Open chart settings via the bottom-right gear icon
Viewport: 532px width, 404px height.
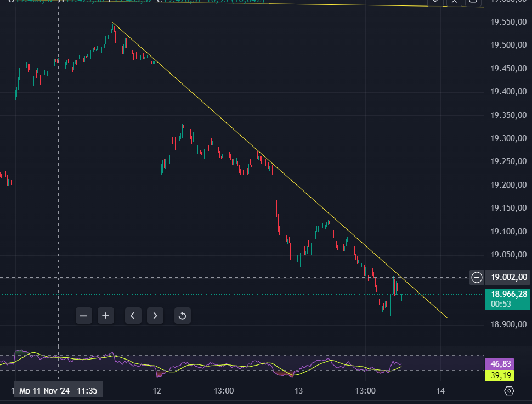click(510, 390)
